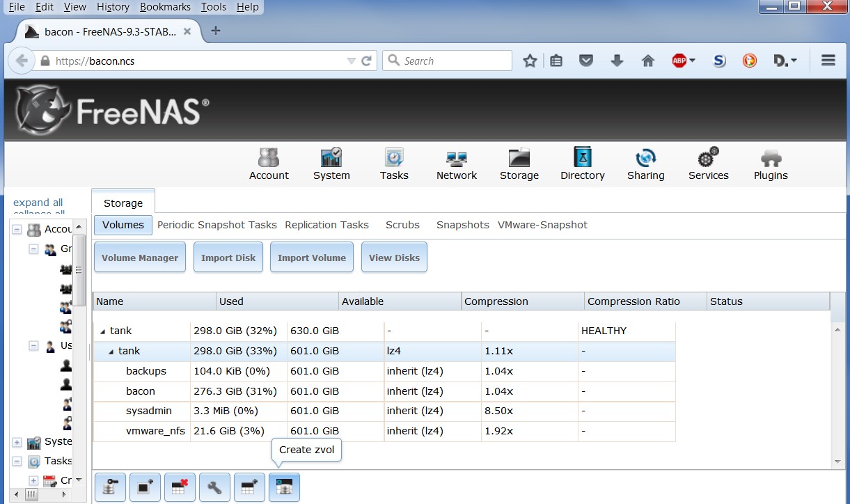Click the sidebar vertical scrollbar thumb
The width and height of the screenshot is (850, 504).
(x=79, y=271)
